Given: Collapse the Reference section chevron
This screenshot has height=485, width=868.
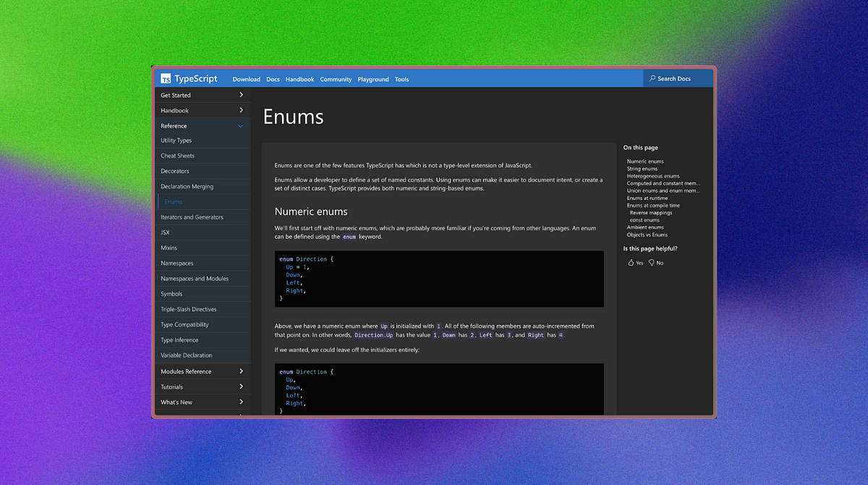Looking at the screenshot, I should [x=241, y=126].
